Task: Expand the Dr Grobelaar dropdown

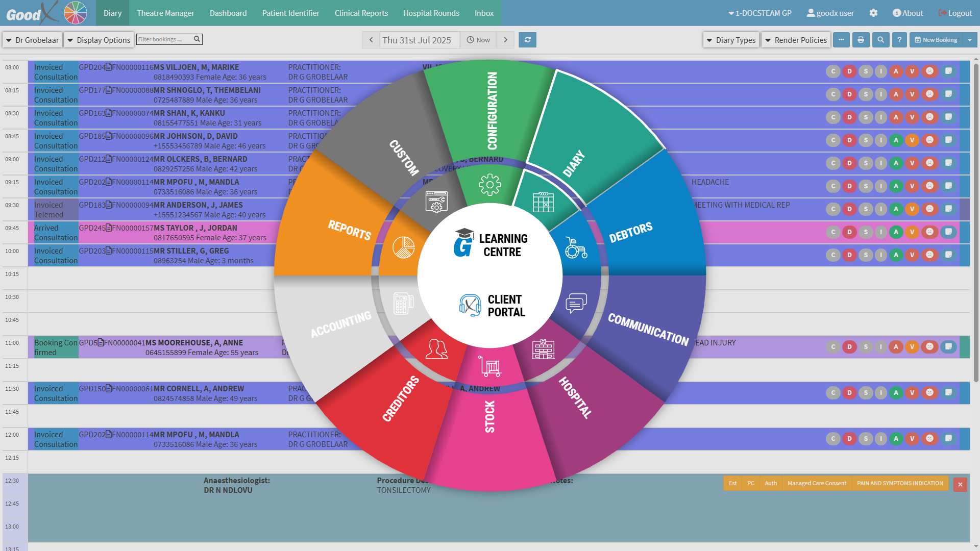Action: pos(33,40)
